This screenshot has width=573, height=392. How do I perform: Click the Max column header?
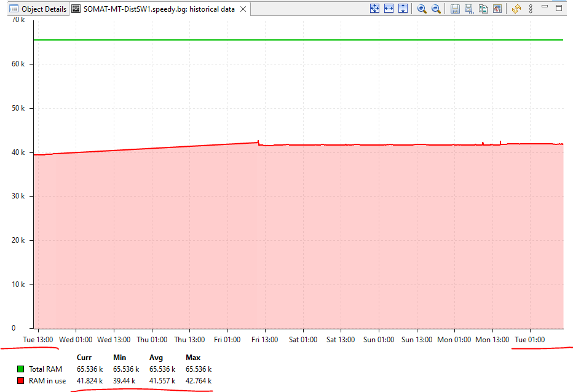(x=193, y=358)
